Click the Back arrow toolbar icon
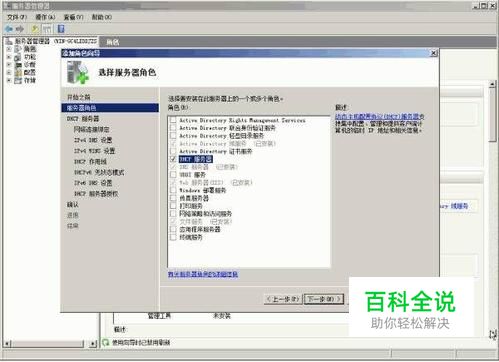Screen dimensions: 499x362 click(9, 29)
